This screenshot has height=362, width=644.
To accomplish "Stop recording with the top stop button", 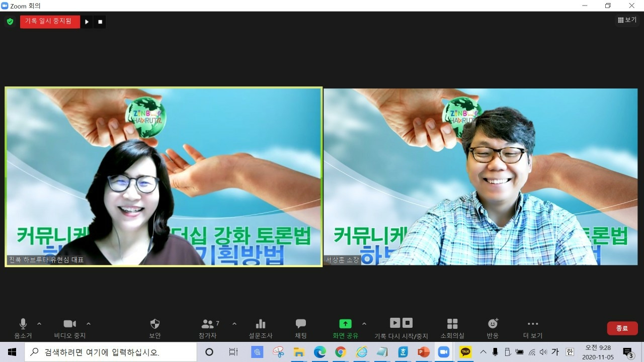I will (100, 22).
